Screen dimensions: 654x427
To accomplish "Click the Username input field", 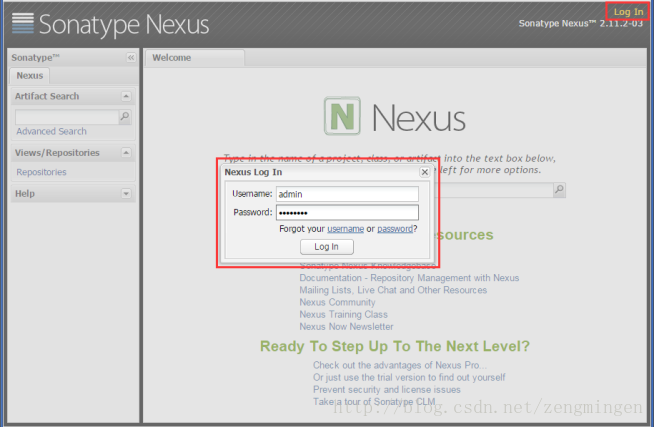I will 347,194.
